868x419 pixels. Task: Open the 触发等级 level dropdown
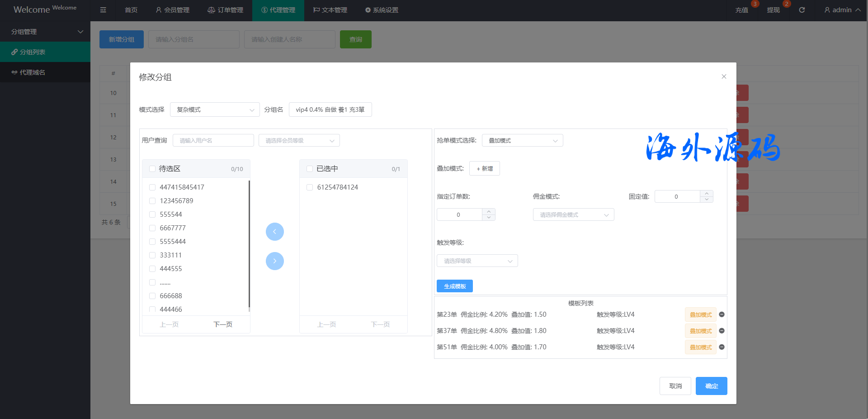477,261
